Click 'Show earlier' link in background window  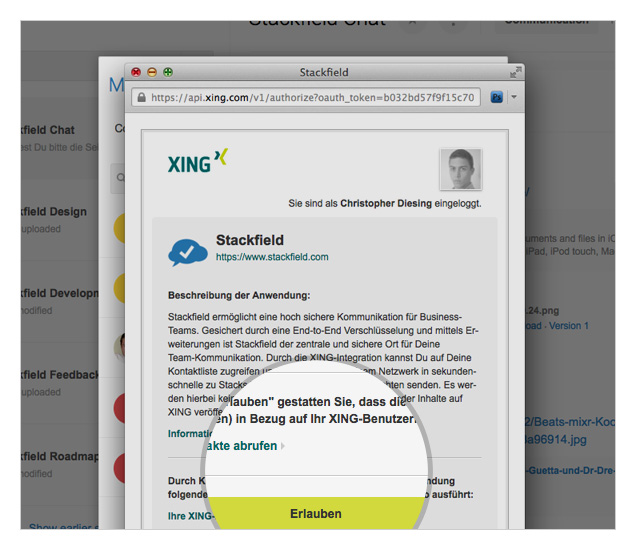pyautogui.click(x=64, y=526)
